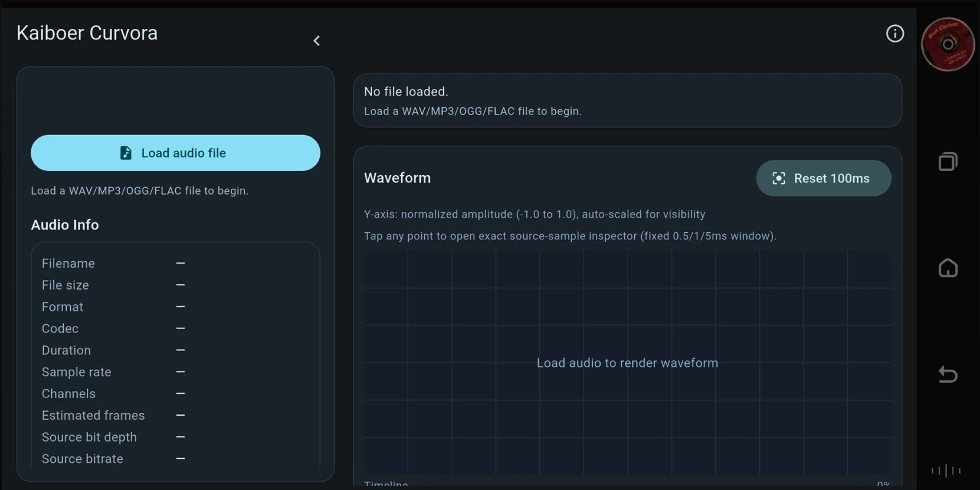980x490 pixels.
Task: Select the 'No file loaded.' status text
Action: (406, 91)
